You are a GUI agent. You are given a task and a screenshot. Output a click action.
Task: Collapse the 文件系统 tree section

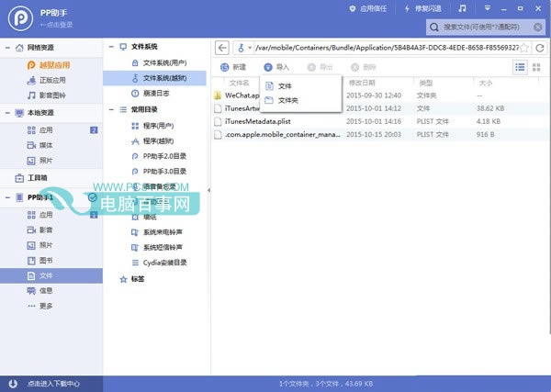click(111, 47)
